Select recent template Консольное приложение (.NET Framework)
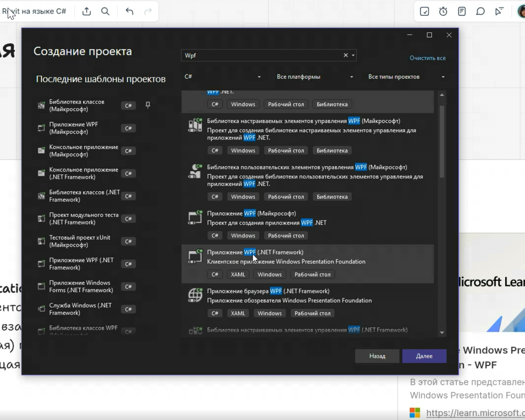The width and height of the screenshot is (525, 420). (x=86, y=173)
